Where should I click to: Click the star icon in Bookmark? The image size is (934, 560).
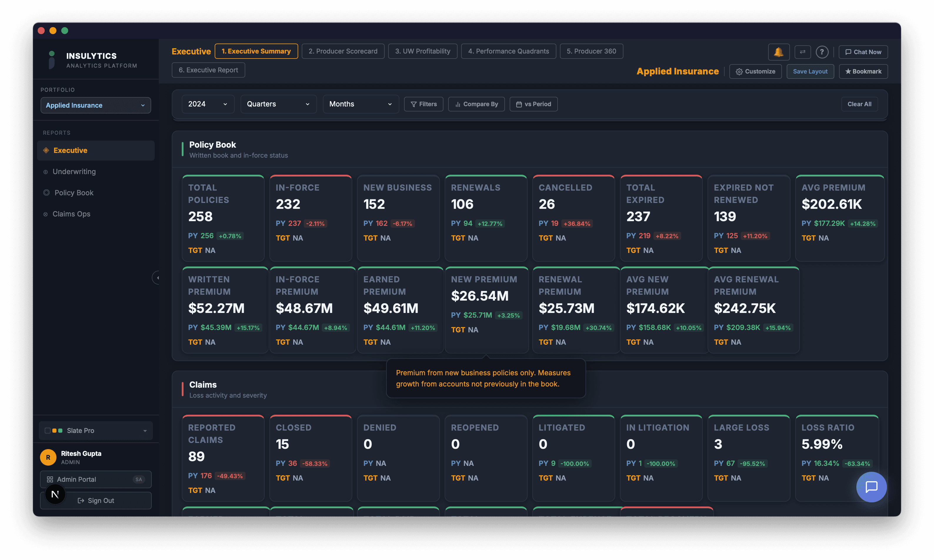pyautogui.click(x=848, y=71)
